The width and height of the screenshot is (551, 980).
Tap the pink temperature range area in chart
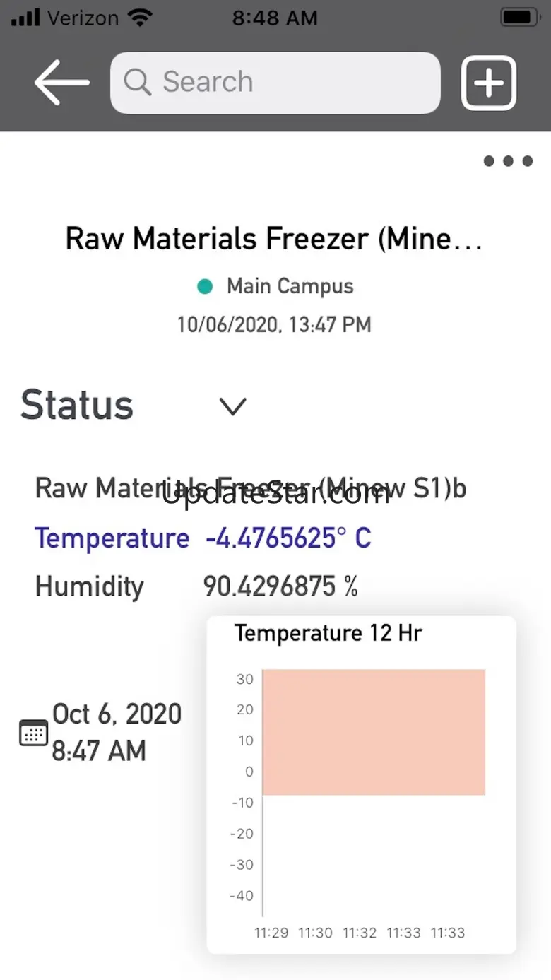pyautogui.click(x=374, y=732)
